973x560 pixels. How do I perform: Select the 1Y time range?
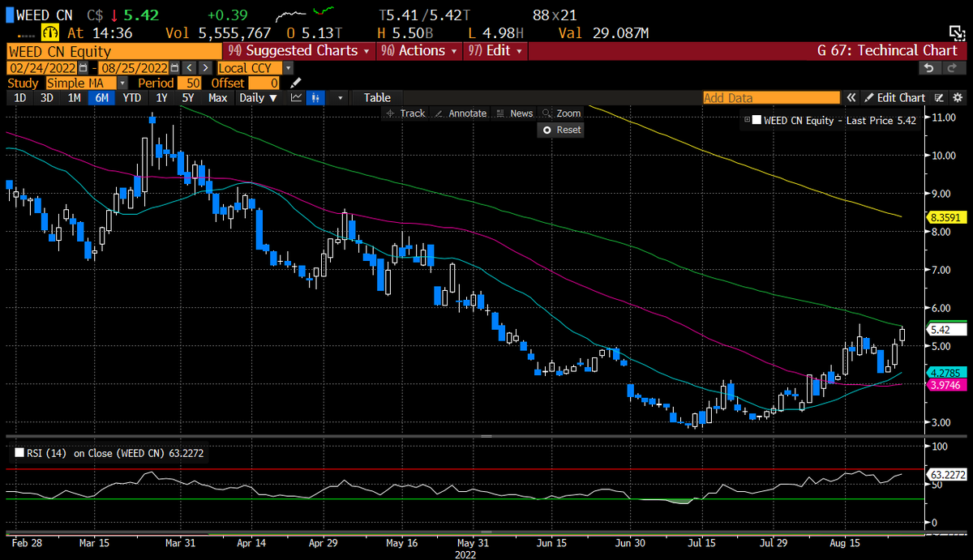pyautogui.click(x=161, y=97)
